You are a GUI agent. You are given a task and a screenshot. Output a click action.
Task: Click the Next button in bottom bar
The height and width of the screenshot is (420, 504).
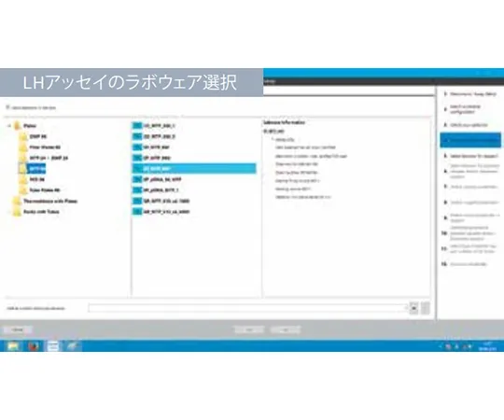[x=286, y=330]
